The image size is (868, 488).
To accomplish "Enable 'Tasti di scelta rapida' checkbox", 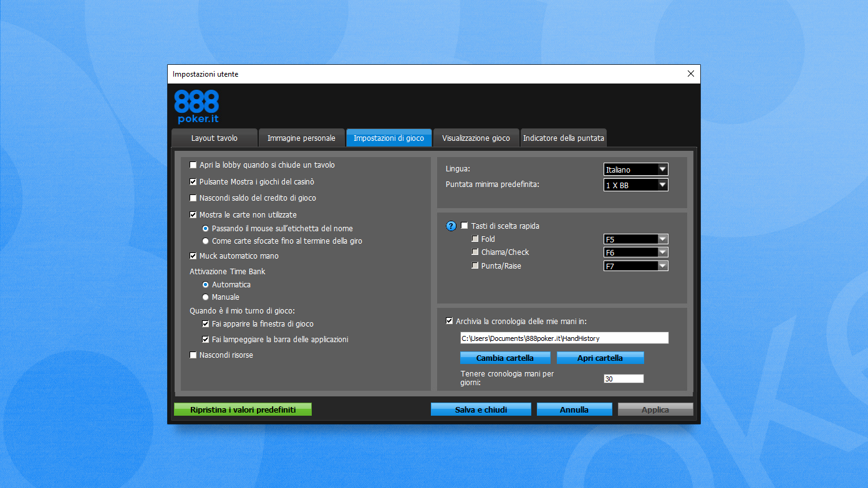I will pyautogui.click(x=465, y=226).
